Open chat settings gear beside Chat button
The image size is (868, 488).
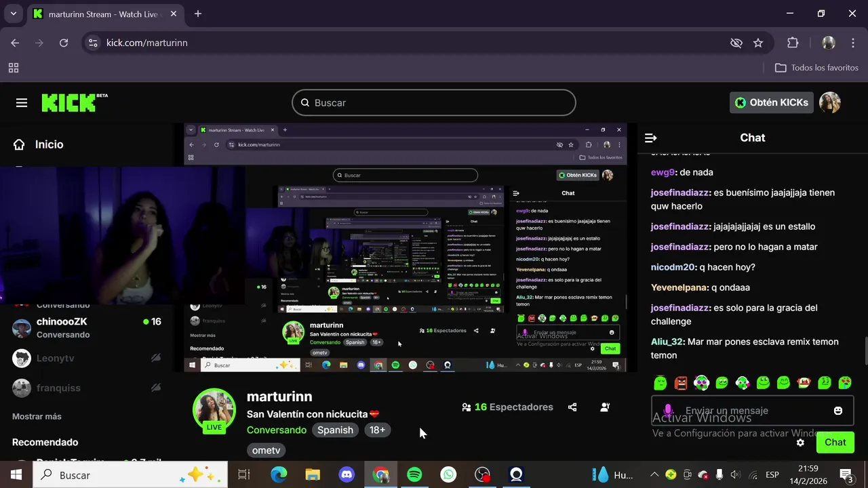tap(800, 443)
